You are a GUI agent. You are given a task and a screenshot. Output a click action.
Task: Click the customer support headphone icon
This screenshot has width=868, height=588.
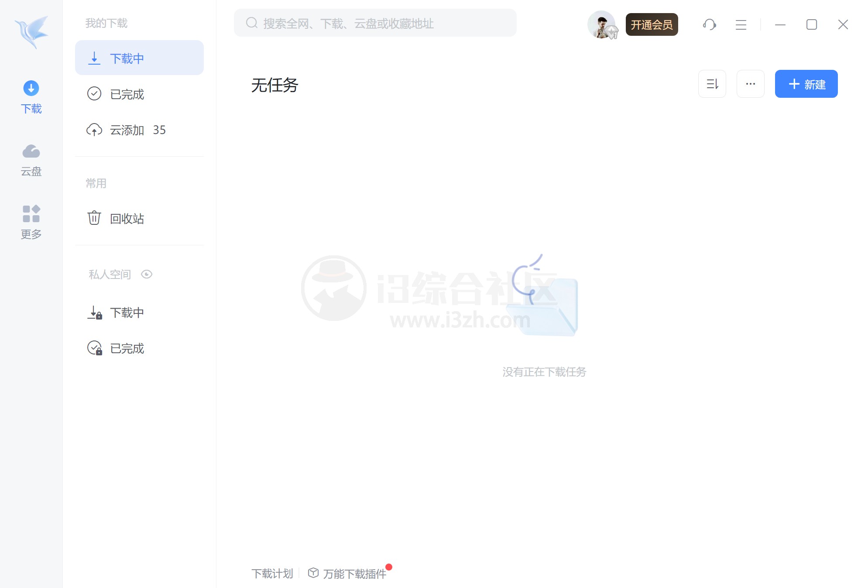pos(709,24)
